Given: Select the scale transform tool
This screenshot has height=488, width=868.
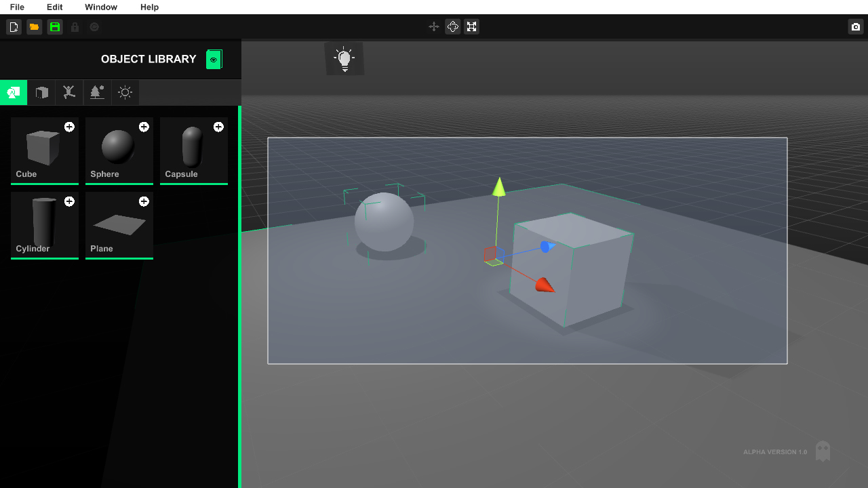Looking at the screenshot, I should pos(471,27).
